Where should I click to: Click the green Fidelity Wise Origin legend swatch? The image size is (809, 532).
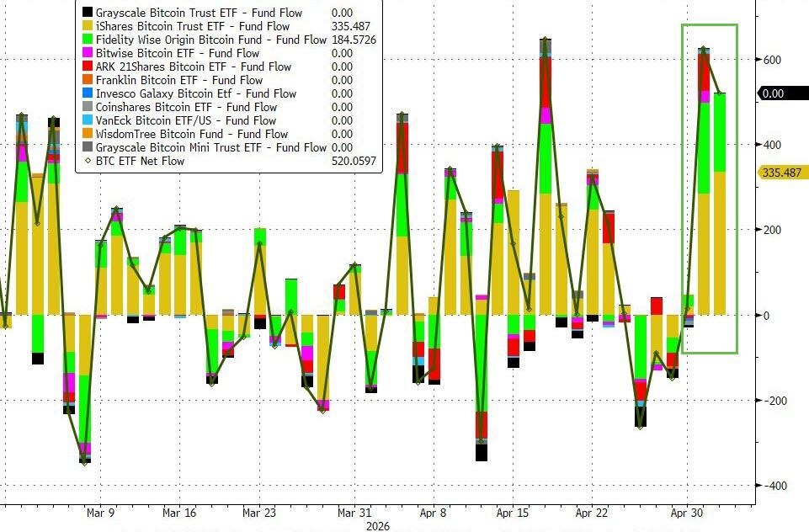coord(88,40)
